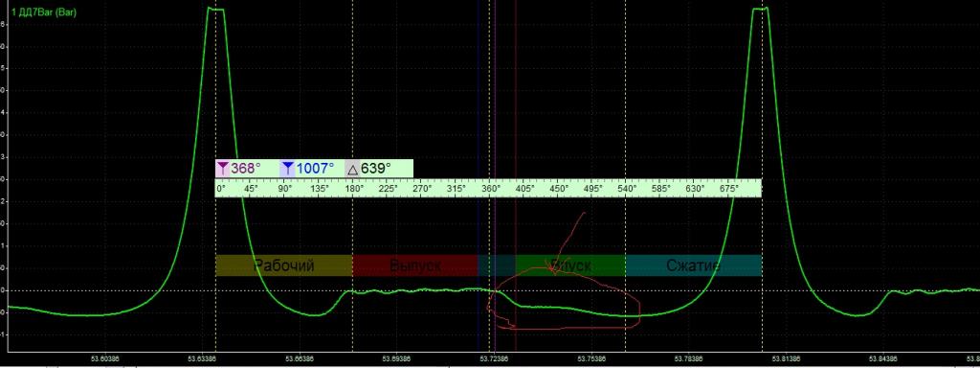
Task: Click the red Выпуск phase band
Action: (415, 265)
